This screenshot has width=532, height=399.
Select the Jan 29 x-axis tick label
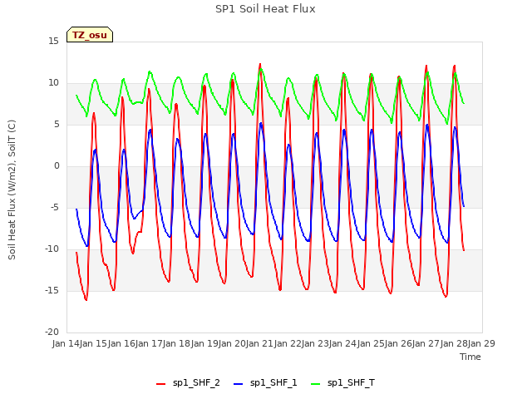[x=481, y=343]
